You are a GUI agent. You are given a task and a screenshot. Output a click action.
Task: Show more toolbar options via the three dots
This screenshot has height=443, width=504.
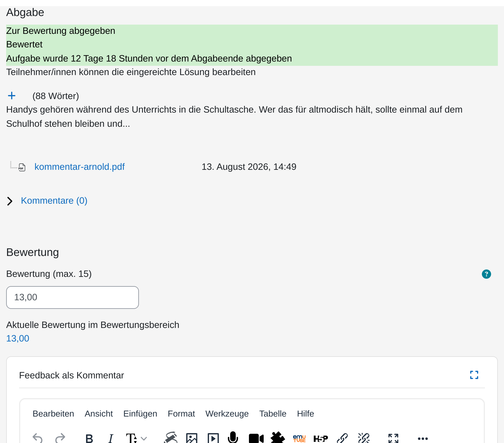423,438
